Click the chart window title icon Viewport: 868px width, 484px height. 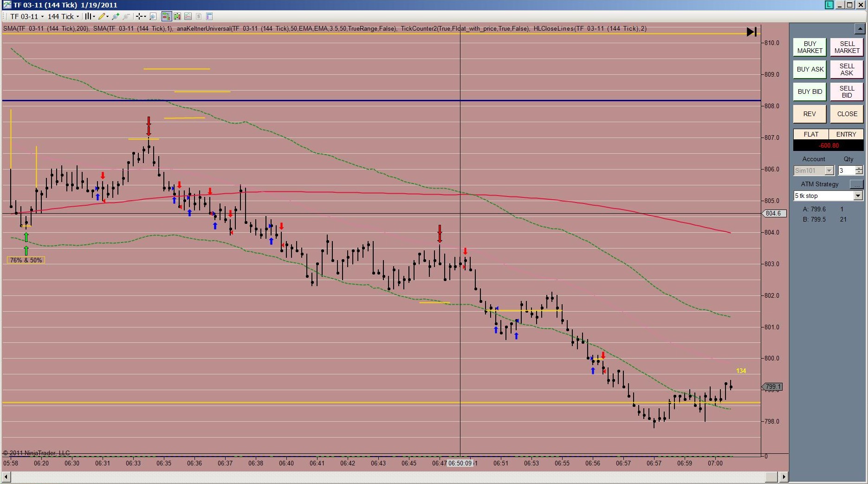coord(7,5)
